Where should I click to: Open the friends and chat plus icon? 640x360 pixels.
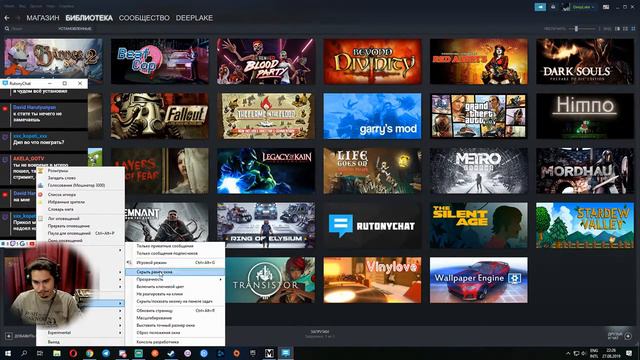pyautogui.click(x=628, y=336)
